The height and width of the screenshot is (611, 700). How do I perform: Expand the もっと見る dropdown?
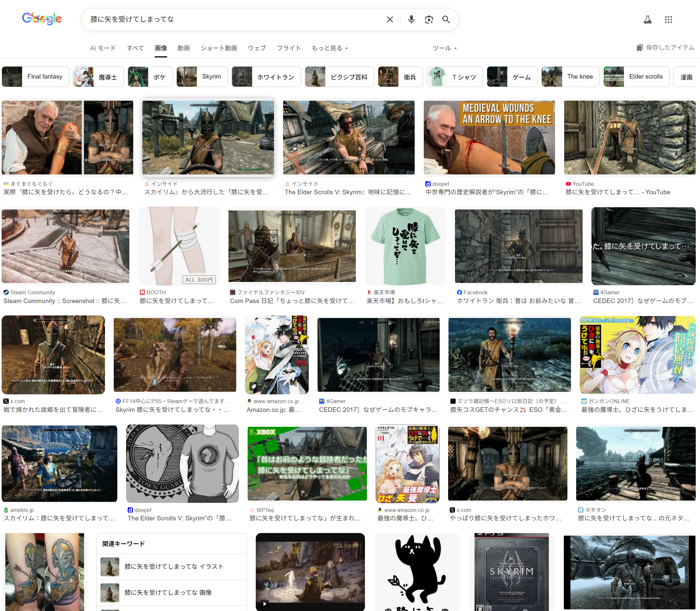click(x=330, y=48)
